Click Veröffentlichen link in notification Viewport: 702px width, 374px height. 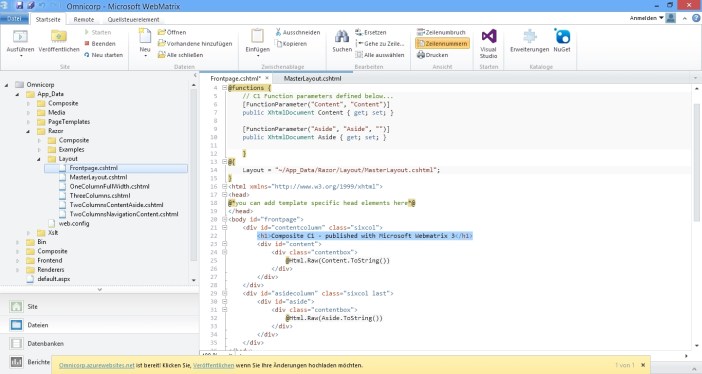pos(214,365)
